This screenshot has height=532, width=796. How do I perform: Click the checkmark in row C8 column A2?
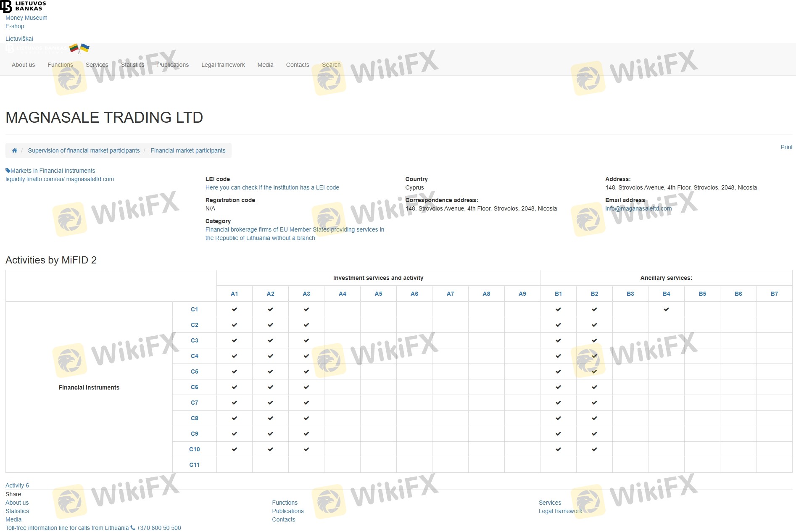pyautogui.click(x=270, y=418)
